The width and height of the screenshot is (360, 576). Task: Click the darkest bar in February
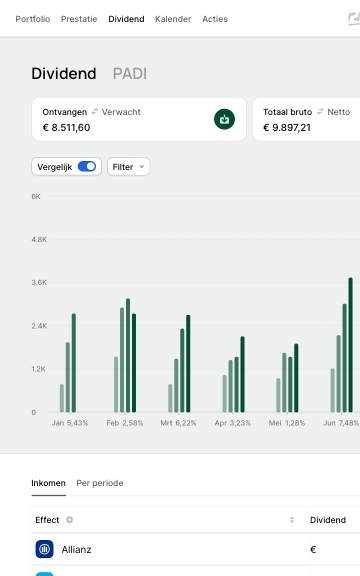point(134,363)
